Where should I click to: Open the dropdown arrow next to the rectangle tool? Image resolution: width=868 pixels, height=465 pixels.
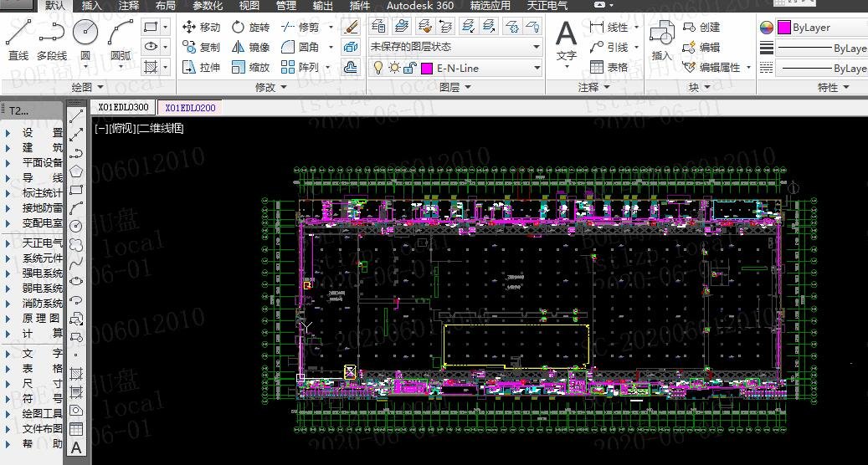coord(165,27)
